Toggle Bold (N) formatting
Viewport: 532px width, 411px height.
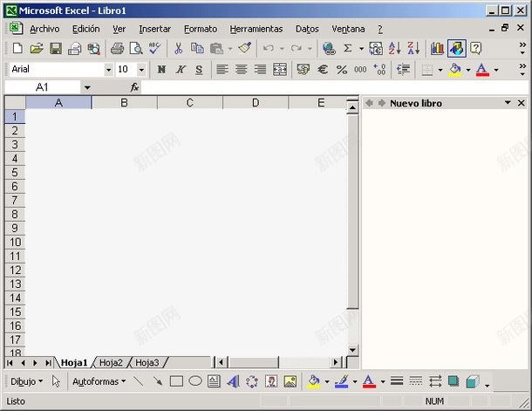(x=161, y=70)
